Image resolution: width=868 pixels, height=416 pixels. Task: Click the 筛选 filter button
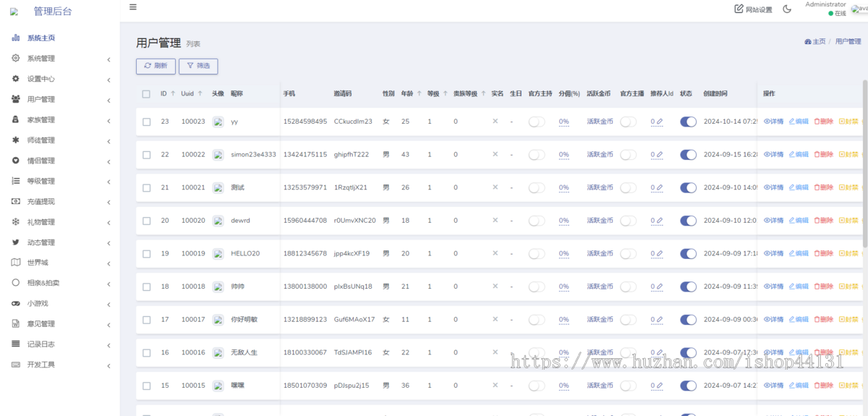coord(198,66)
